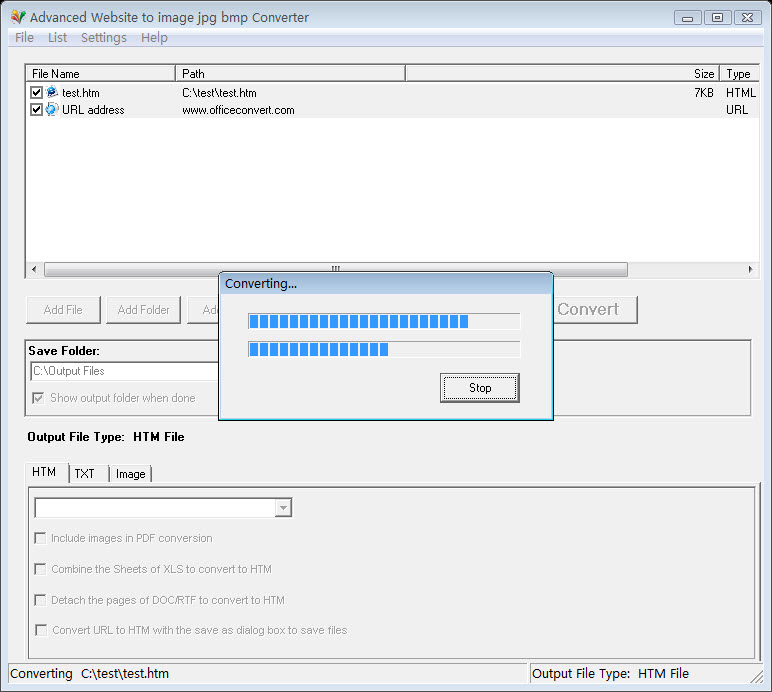
Task: Minimize the converter window
Action: pyautogui.click(x=688, y=18)
